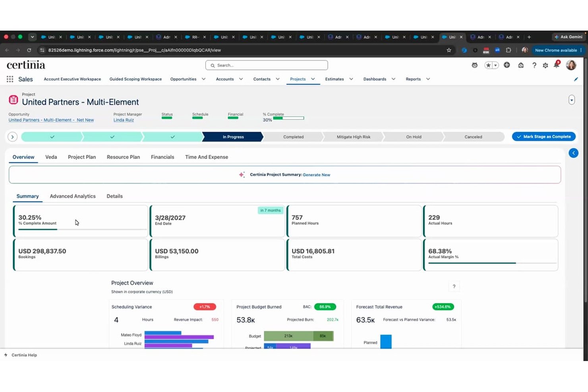Expand the collapsed right side panel
This screenshot has height=392, width=588.
[x=573, y=153]
